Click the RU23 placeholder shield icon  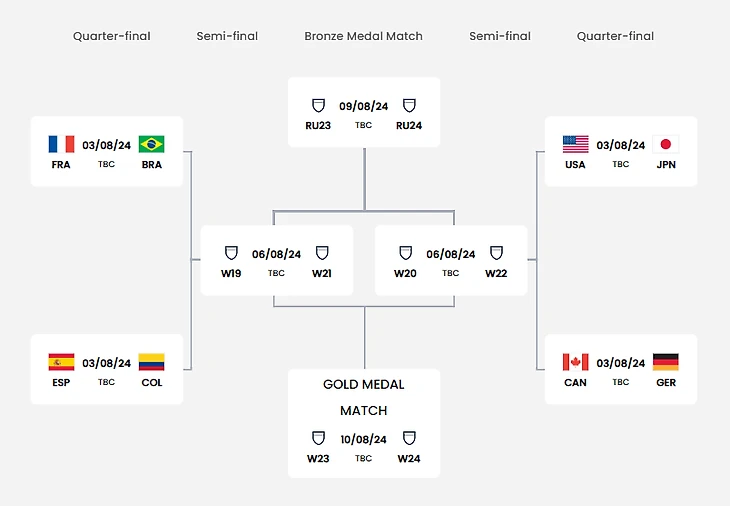pyautogui.click(x=319, y=105)
